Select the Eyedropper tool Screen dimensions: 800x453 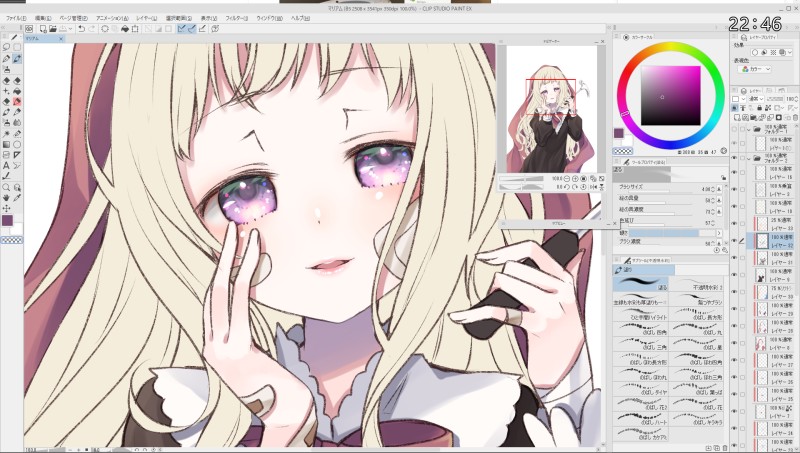click(17, 197)
